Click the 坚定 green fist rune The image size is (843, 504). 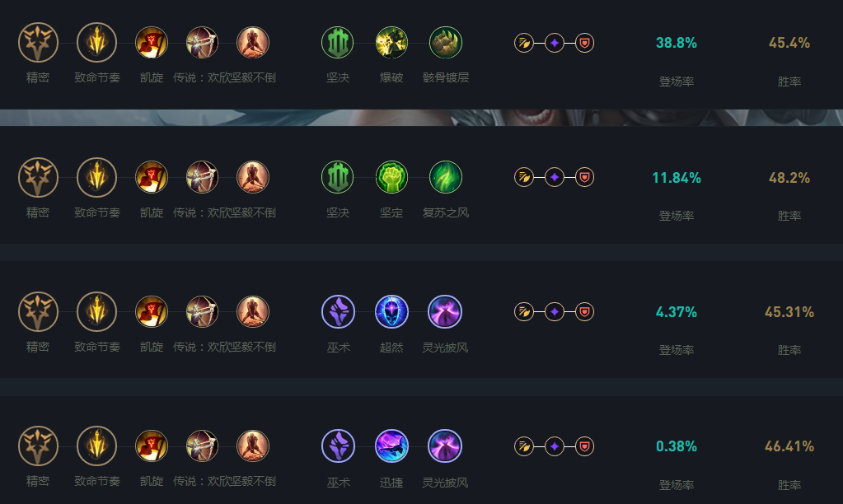pyautogui.click(x=391, y=177)
